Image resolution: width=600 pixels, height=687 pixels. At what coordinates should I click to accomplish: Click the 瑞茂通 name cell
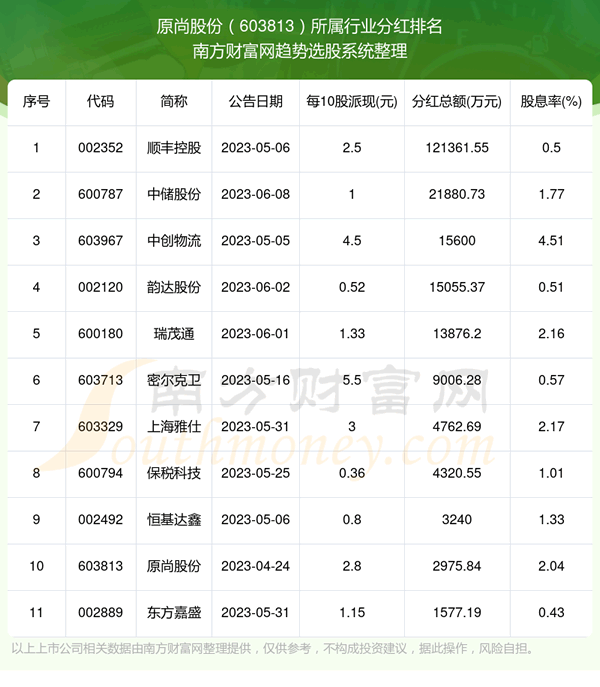pos(174,333)
